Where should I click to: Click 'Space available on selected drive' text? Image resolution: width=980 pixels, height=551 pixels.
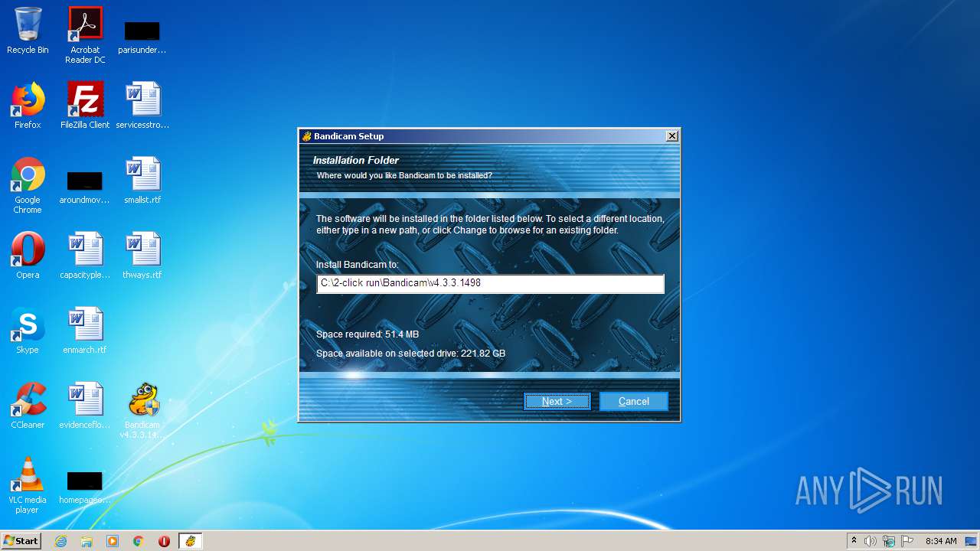point(410,354)
